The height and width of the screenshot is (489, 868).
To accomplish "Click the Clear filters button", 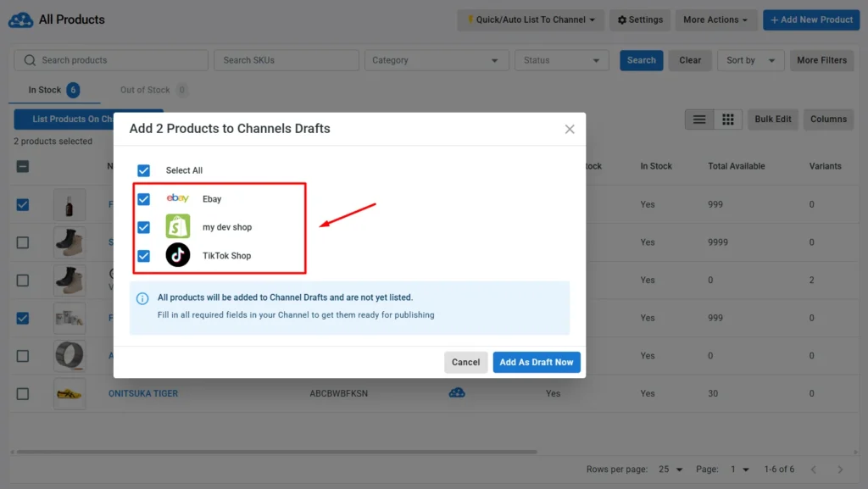I will pyautogui.click(x=690, y=60).
